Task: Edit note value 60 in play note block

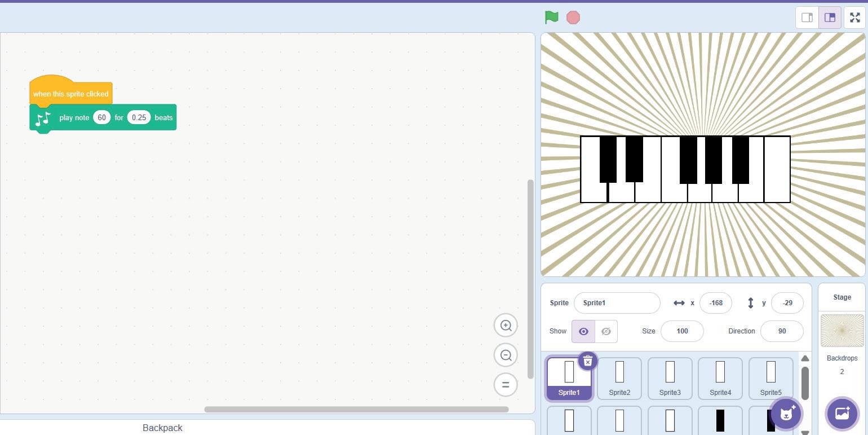Action: [101, 117]
